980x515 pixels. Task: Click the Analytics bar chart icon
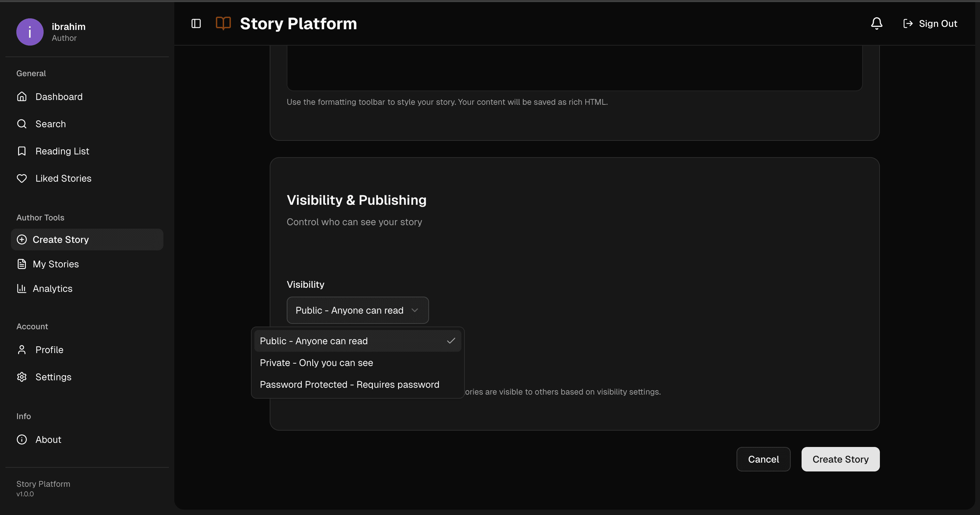click(x=22, y=288)
